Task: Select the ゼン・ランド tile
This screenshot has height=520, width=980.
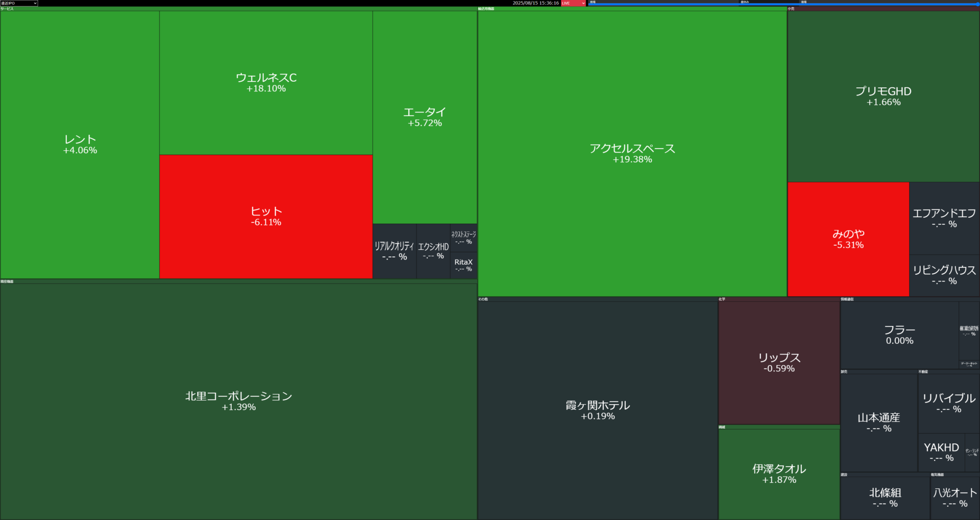Action: [x=972, y=452]
